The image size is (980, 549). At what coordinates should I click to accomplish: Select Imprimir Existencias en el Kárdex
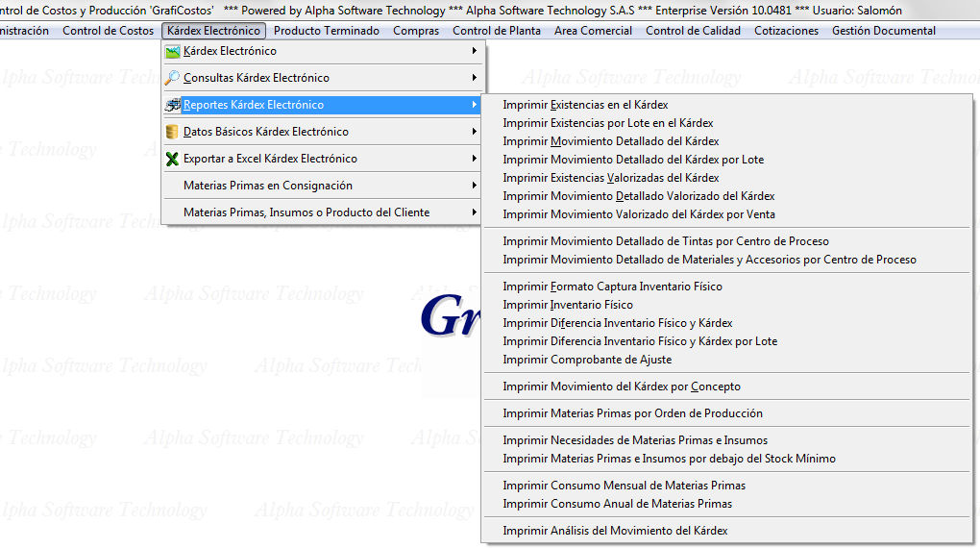[x=585, y=105]
